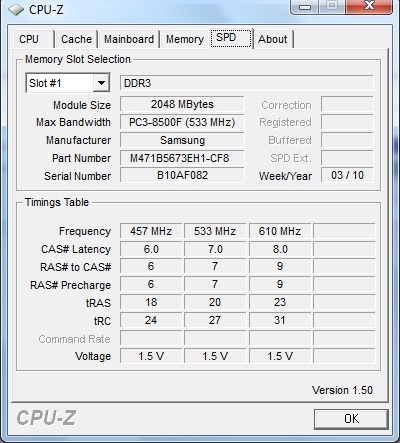Viewport: 400px width, 443px height.
Task: Select the Module Size 2048 MBytes field
Action: 182,104
